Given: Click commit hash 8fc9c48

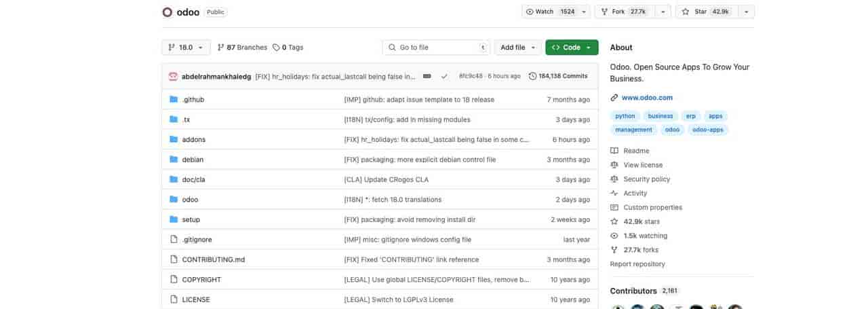Looking at the screenshot, I should tap(471, 76).
